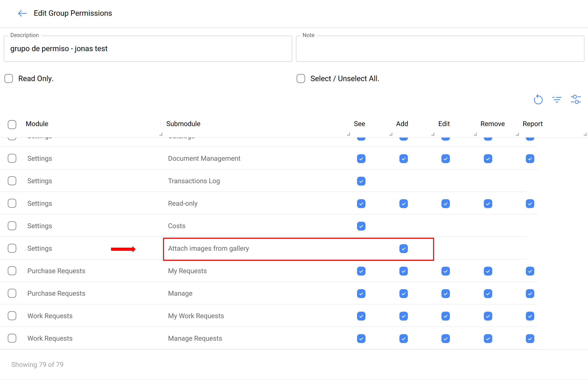Enable the Read Only checkbox
The height and width of the screenshot is (380, 588).
coord(9,78)
